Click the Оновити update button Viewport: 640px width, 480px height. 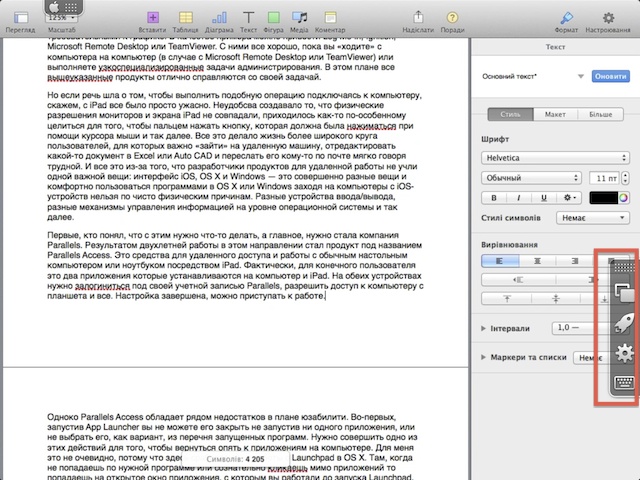pyautogui.click(x=611, y=76)
